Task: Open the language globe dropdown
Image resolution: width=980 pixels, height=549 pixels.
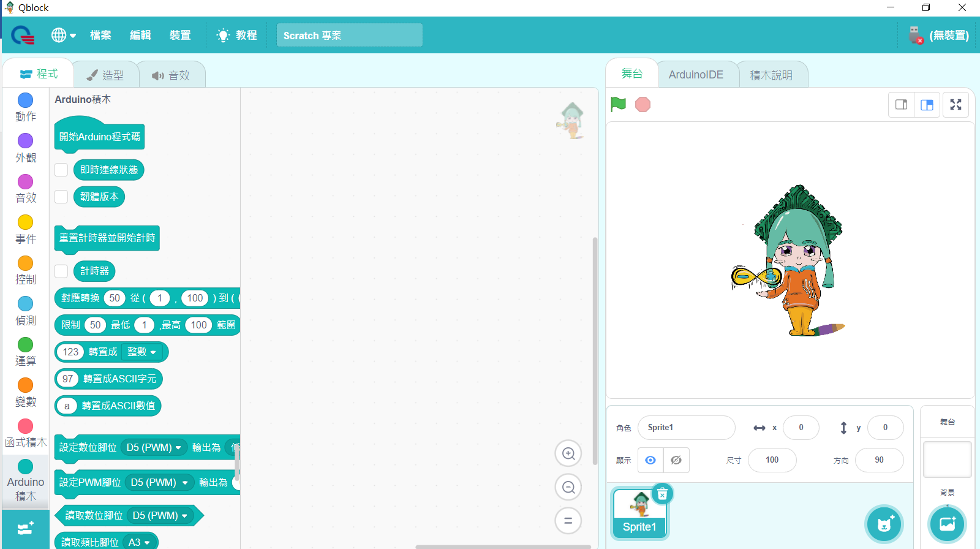Action: point(63,36)
